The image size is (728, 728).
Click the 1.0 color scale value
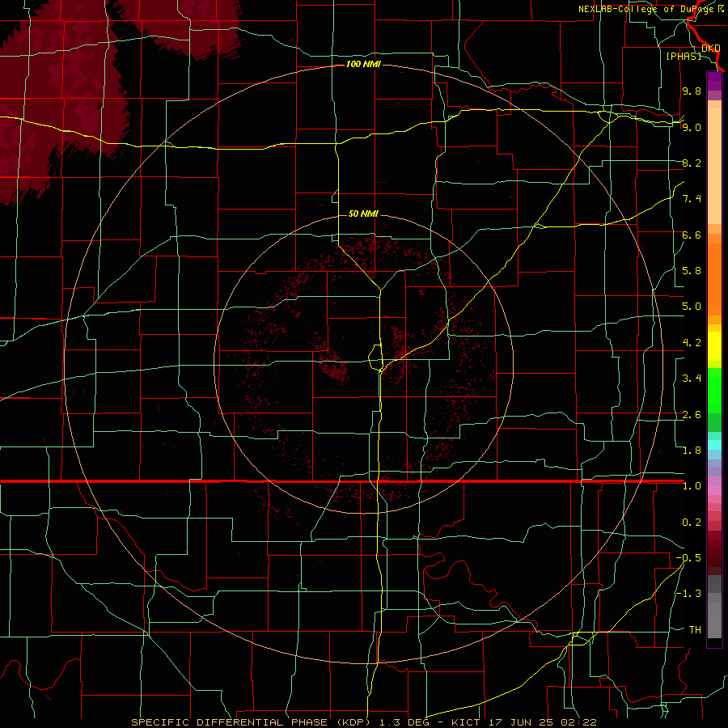pos(692,486)
